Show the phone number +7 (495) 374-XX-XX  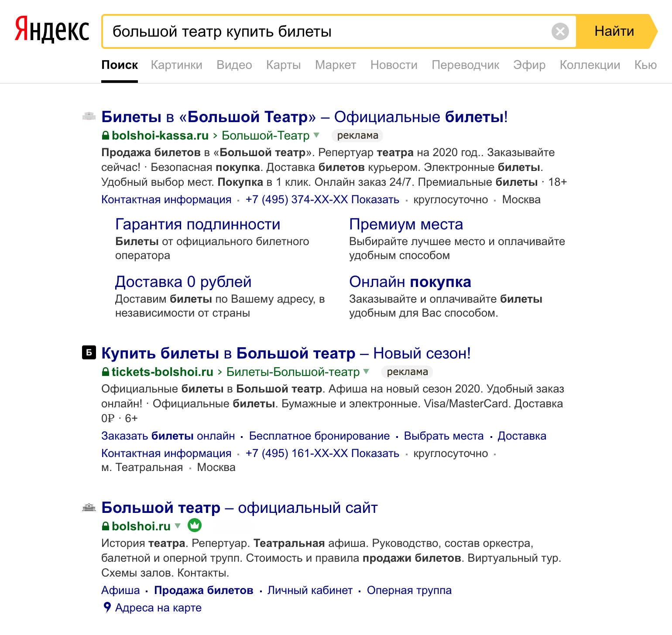pos(322,200)
